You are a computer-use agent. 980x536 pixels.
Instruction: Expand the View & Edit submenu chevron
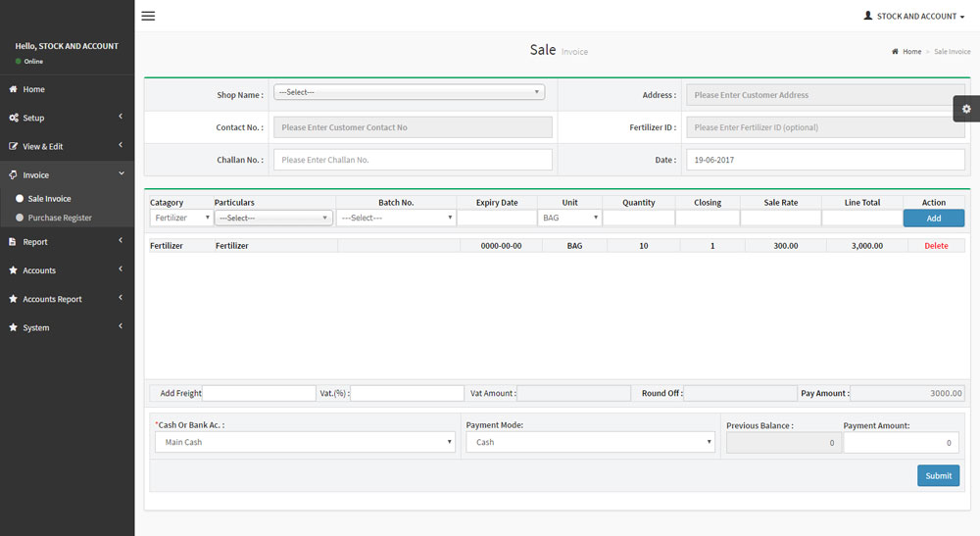121,145
